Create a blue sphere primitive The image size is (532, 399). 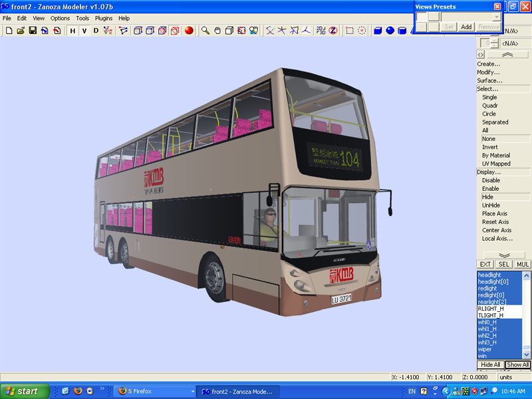click(390, 31)
